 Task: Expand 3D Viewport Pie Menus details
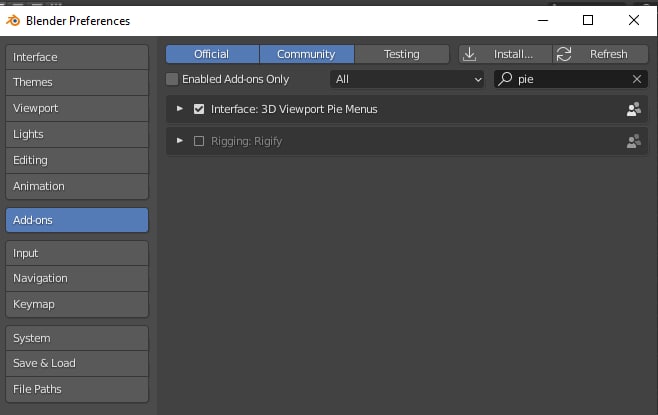tap(180, 109)
